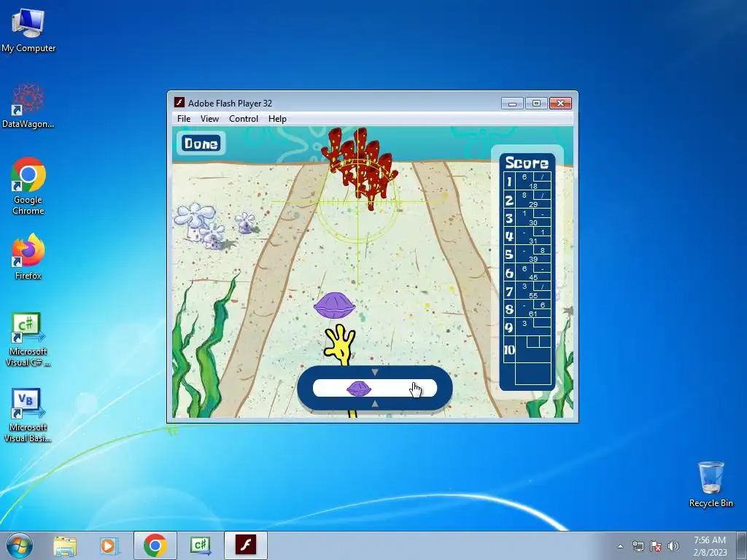This screenshot has width=747, height=560.
Task: Switch to Chrome in the taskbar
Action: tap(155, 545)
